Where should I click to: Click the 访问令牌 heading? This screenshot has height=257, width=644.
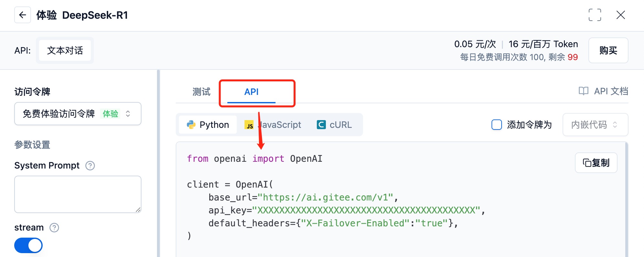click(32, 92)
